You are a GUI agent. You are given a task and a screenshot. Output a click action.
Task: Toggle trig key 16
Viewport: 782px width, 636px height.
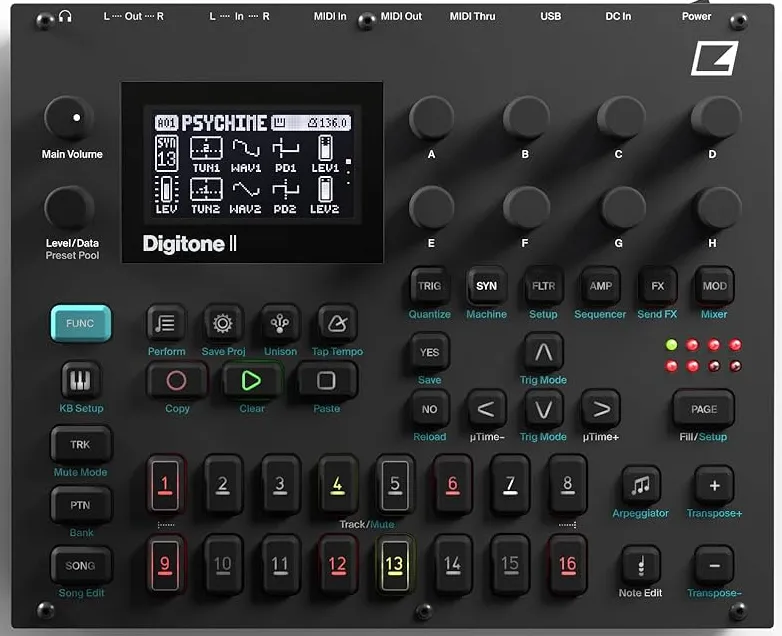click(x=567, y=565)
